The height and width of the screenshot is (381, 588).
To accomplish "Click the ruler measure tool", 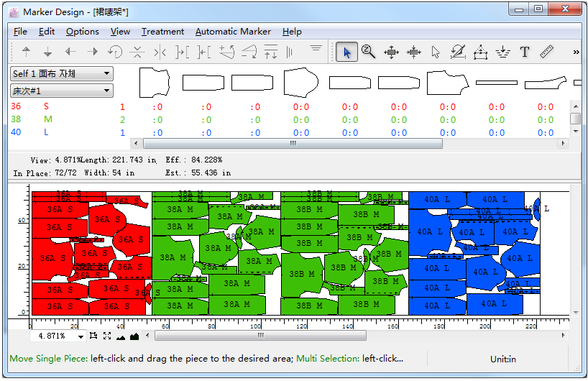I will pyautogui.click(x=546, y=52).
